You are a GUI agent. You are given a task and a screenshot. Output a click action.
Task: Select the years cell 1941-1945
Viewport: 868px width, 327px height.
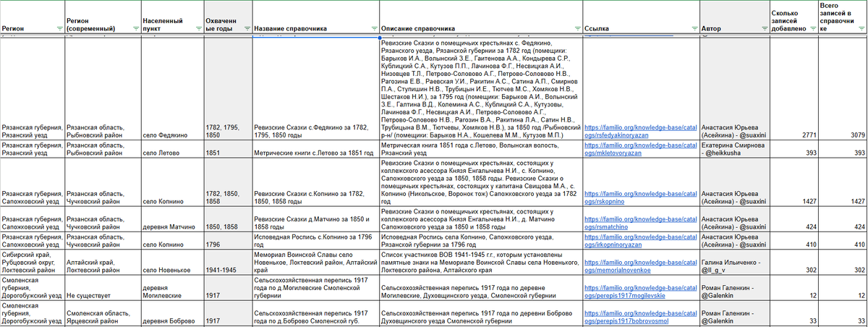pyautogui.click(x=227, y=262)
